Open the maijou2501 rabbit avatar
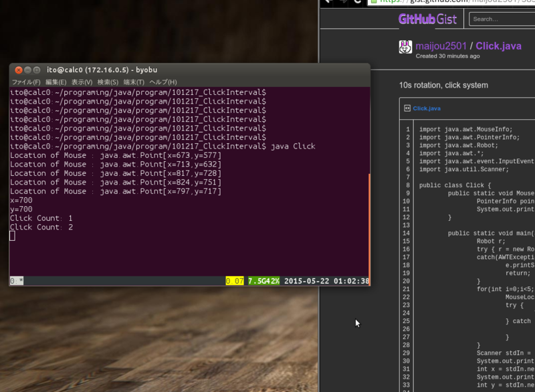 click(x=405, y=47)
